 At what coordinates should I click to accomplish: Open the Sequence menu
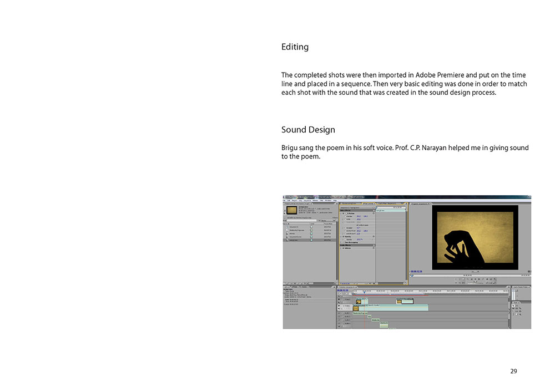[307, 200]
